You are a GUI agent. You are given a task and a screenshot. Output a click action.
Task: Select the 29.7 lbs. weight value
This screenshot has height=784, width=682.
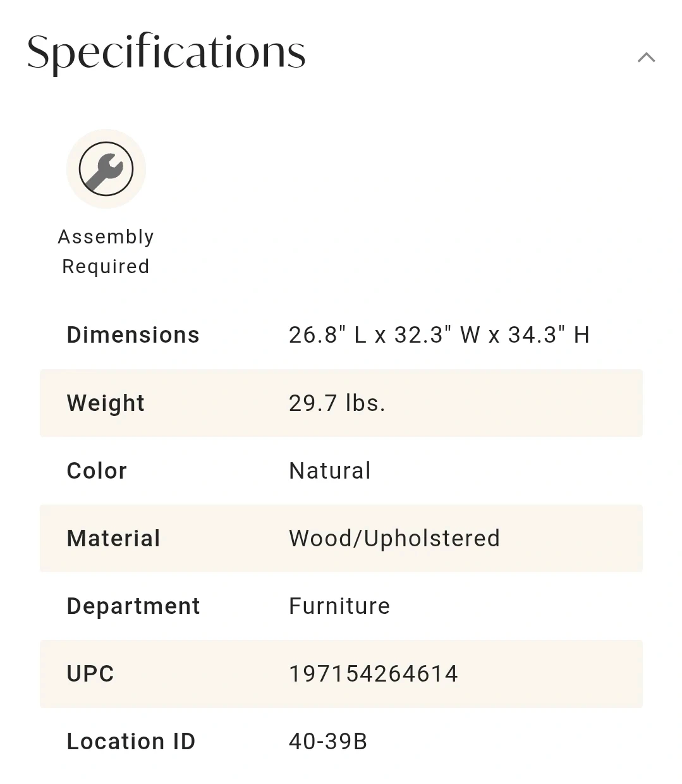tap(337, 403)
